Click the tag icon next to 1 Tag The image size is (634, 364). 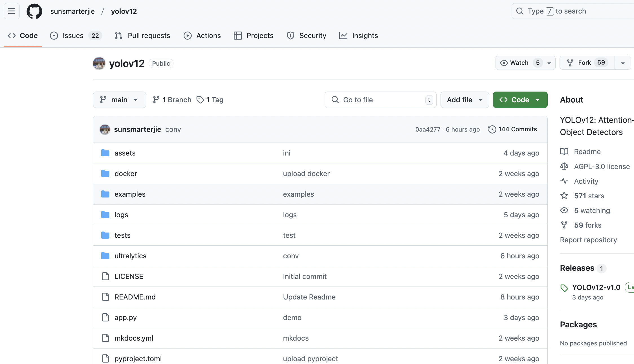coord(200,100)
